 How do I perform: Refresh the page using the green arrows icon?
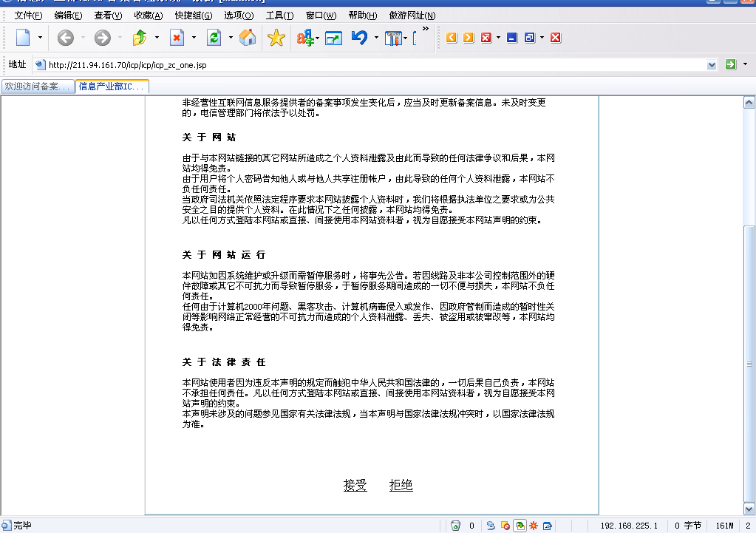coord(214,38)
